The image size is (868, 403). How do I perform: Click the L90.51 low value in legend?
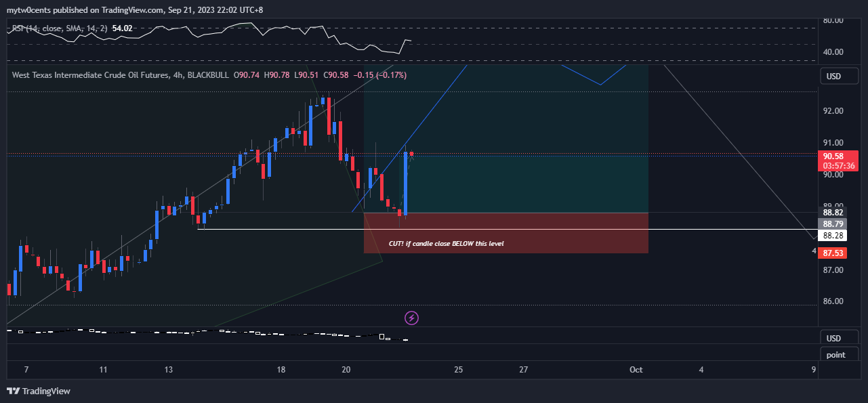[x=306, y=75]
